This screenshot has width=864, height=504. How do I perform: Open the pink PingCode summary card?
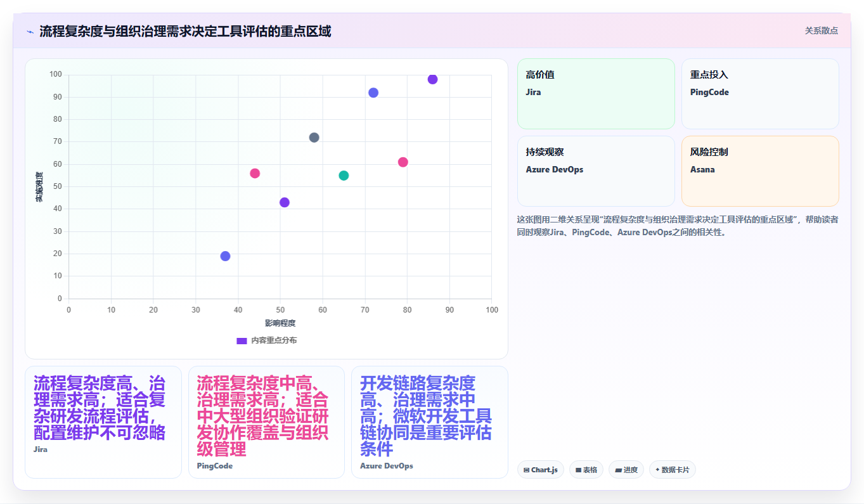click(x=266, y=422)
